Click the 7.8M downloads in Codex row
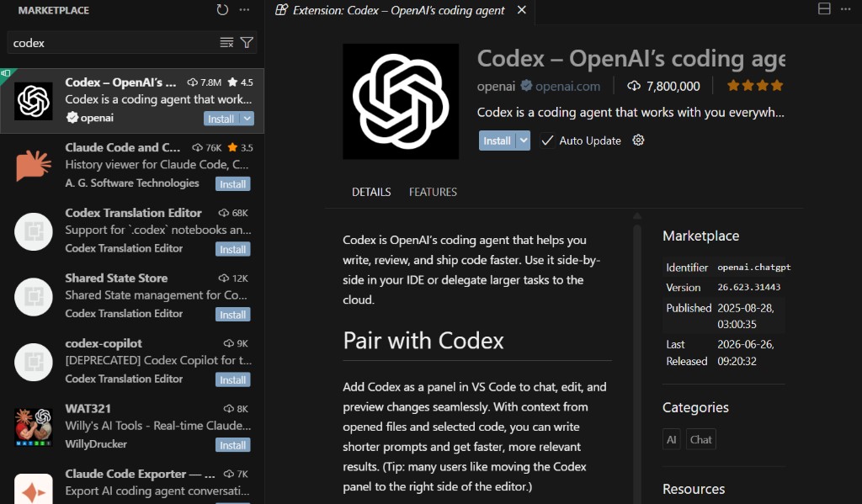Image resolution: width=862 pixels, height=504 pixels. (x=205, y=82)
